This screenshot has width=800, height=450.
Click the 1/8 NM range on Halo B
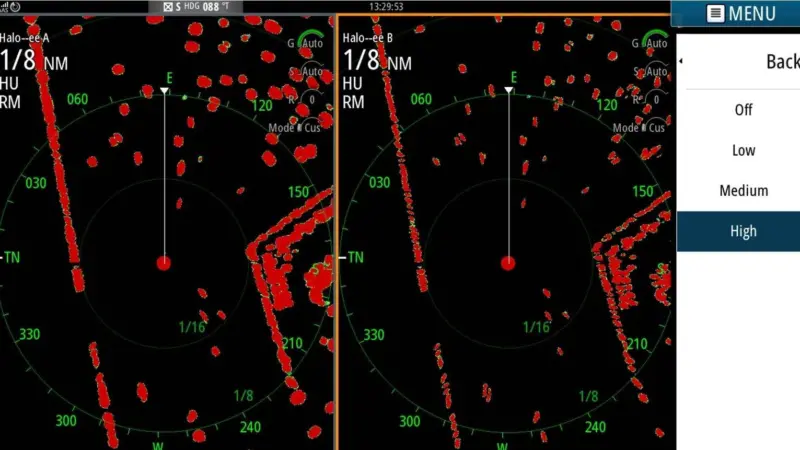[x=377, y=61]
